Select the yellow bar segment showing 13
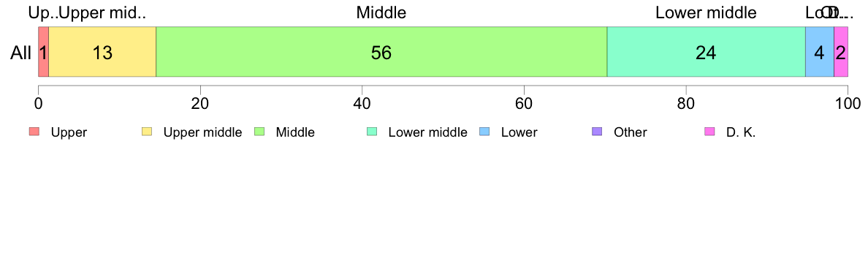Image resolution: width=868 pixels, height=269 pixels. (102, 52)
